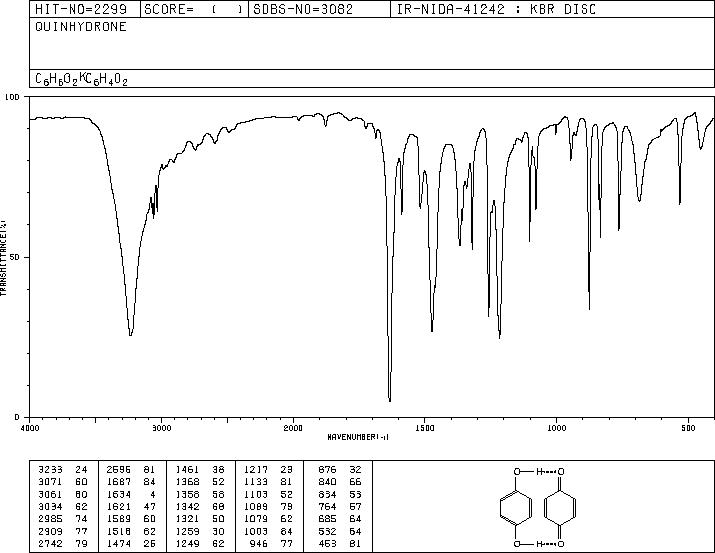Select the SDBS-NO=3082 header text
The image size is (715, 553).
[x=303, y=10]
